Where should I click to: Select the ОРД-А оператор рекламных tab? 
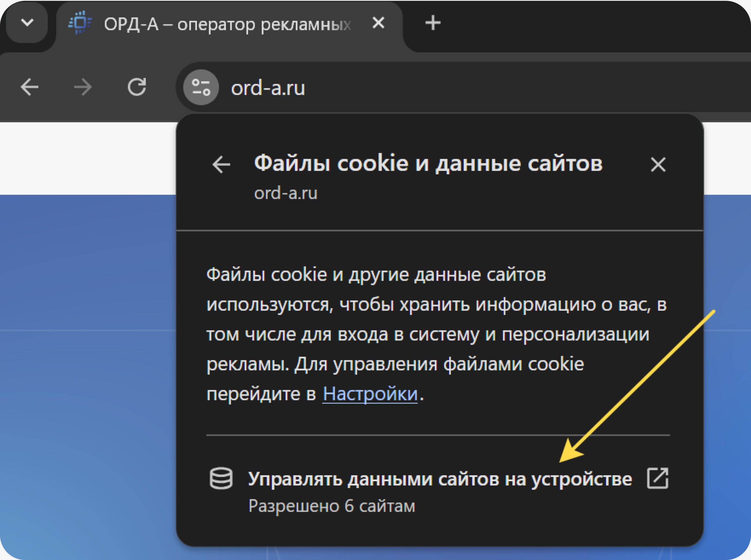tap(227, 24)
